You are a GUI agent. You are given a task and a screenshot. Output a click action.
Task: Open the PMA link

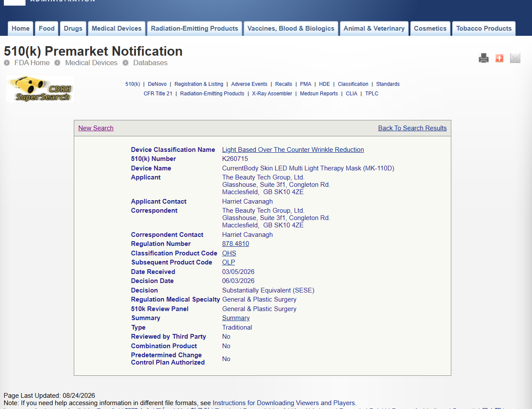point(305,84)
